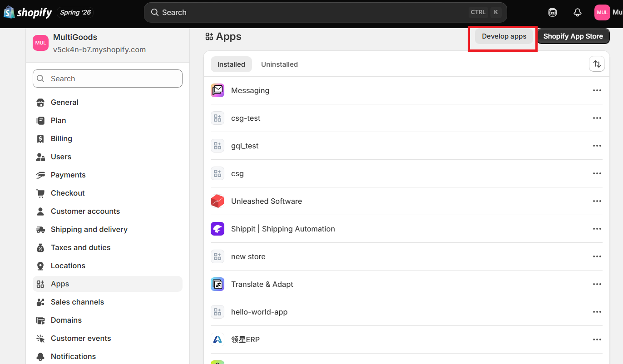The image size is (623, 364).
Task: Click the Develop apps button
Action: (x=504, y=36)
